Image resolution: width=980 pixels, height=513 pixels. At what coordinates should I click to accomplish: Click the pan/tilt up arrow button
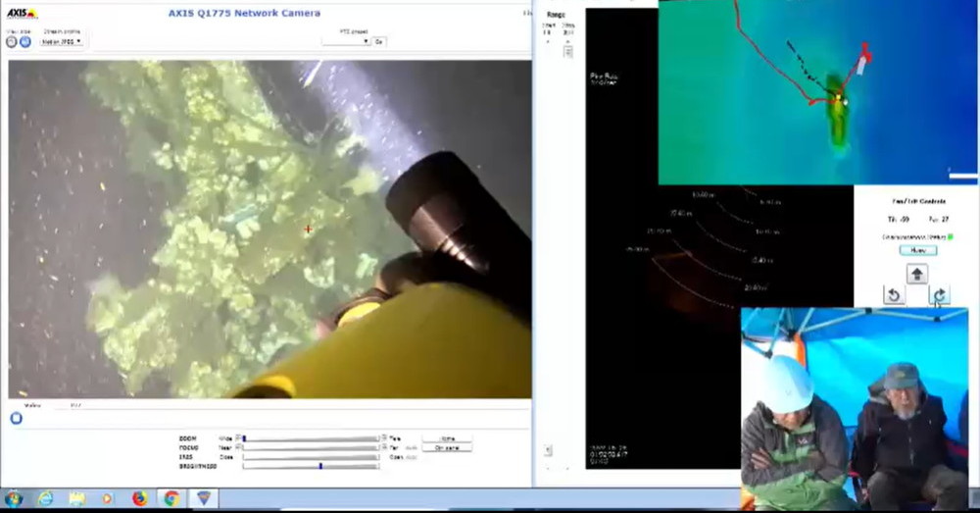(x=916, y=275)
